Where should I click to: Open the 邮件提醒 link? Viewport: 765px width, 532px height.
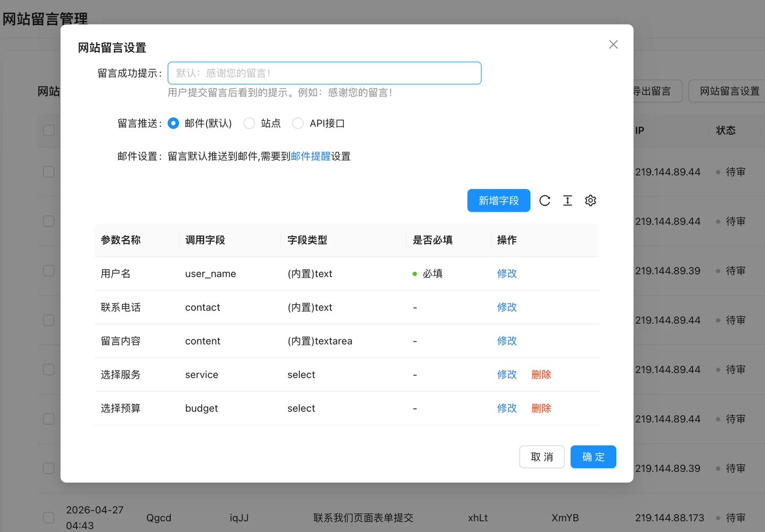(311, 156)
